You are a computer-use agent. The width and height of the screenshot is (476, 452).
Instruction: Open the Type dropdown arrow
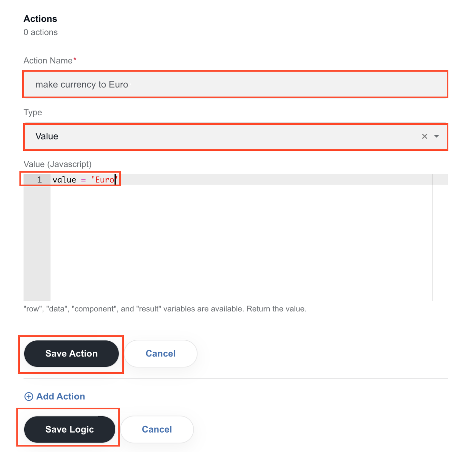click(436, 136)
